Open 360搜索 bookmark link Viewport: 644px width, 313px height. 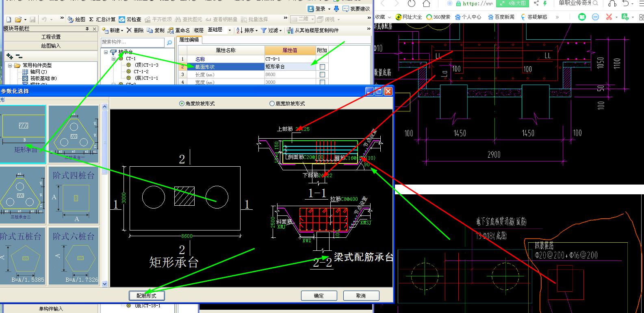coord(438,17)
